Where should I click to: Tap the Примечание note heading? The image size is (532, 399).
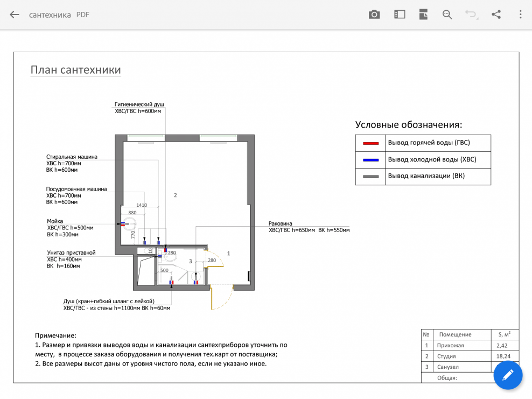point(55,335)
